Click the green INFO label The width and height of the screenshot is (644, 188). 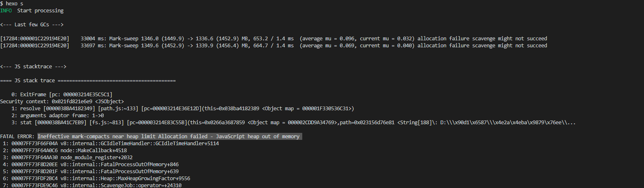pyautogui.click(x=6, y=10)
